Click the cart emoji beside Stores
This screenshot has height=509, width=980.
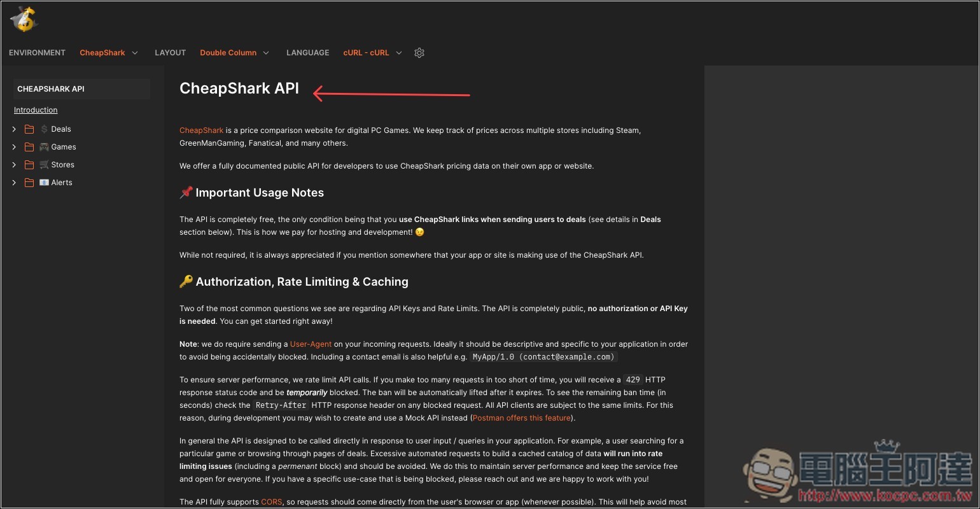pos(44,165)
